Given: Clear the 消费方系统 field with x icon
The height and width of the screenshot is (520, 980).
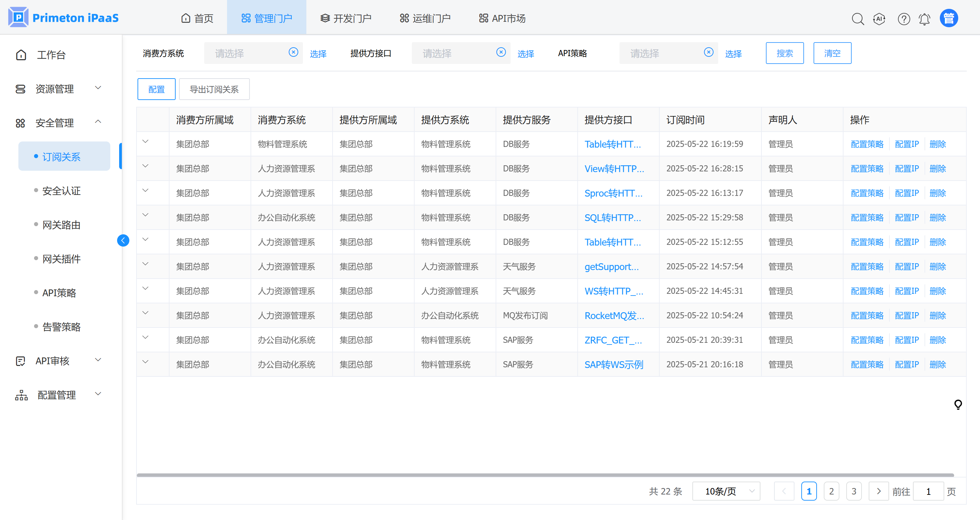Looking at the screenshot, I should click(293, 52).
